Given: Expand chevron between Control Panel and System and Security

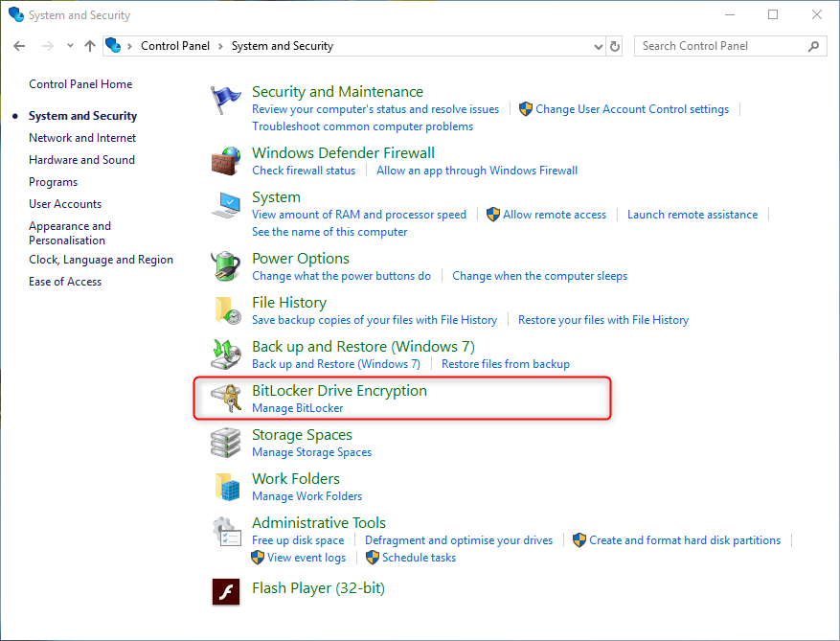Looking at the screenshot, I should click(x=220, y=46).
